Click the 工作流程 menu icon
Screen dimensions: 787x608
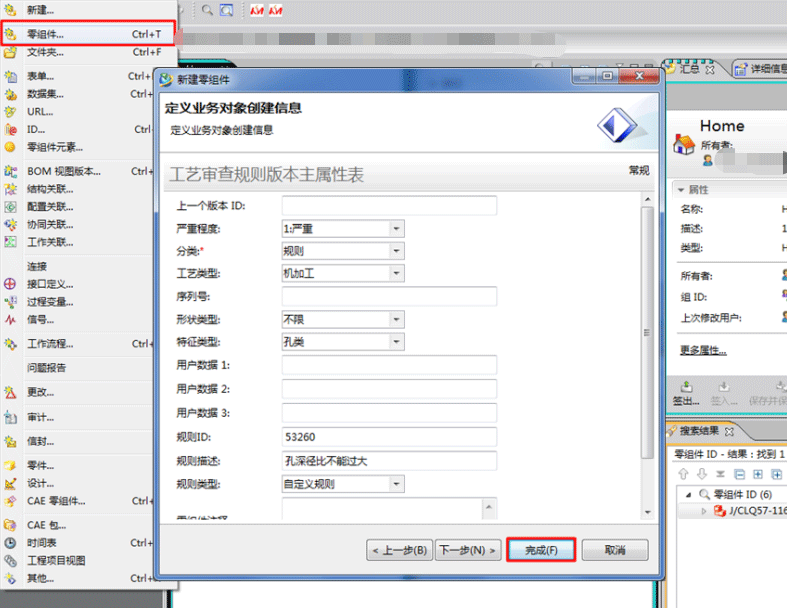(10, 344)
